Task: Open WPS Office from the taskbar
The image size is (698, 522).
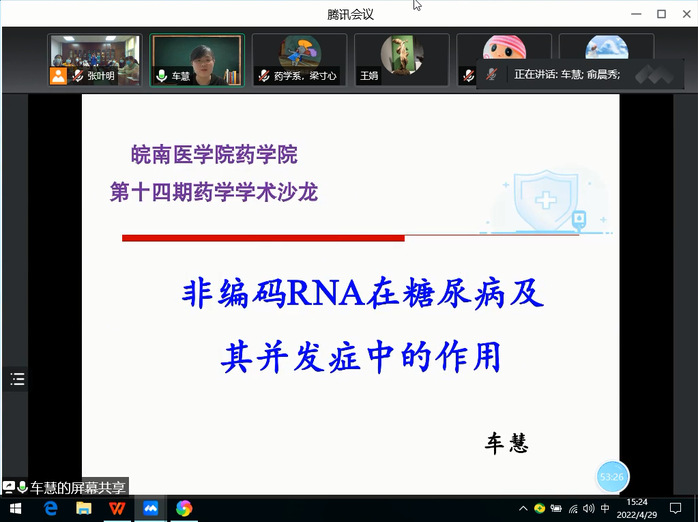Action: coord(118,509)
